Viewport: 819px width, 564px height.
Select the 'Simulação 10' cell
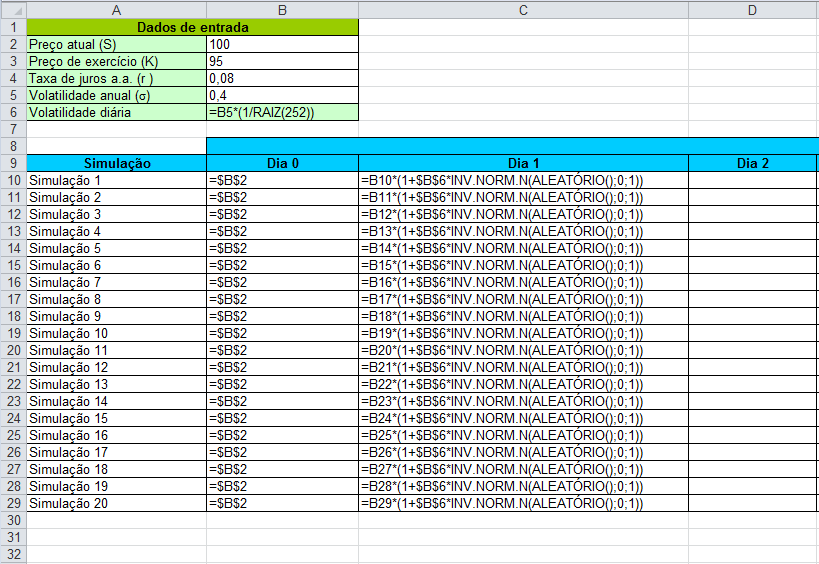(x=116, y=333)
